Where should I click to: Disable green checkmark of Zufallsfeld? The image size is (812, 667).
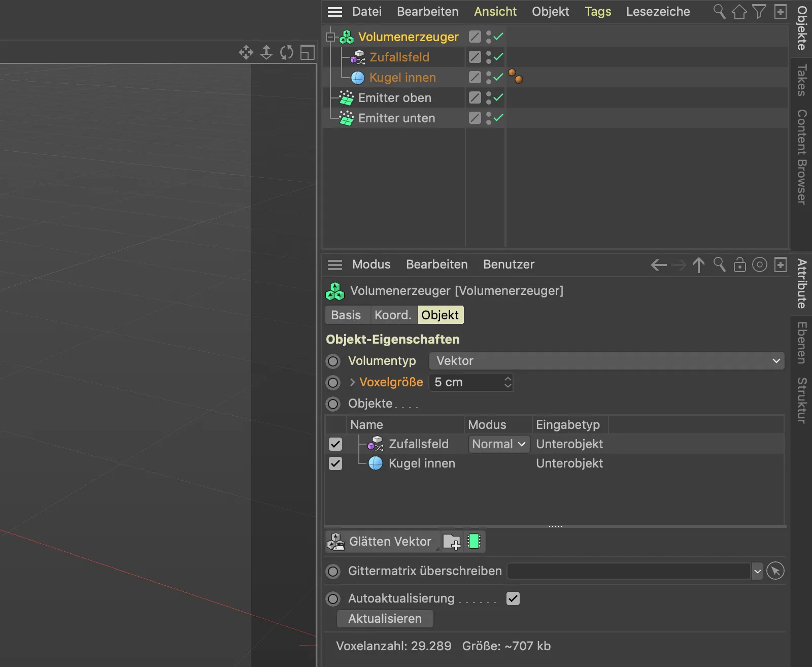[x=498, y=56]
